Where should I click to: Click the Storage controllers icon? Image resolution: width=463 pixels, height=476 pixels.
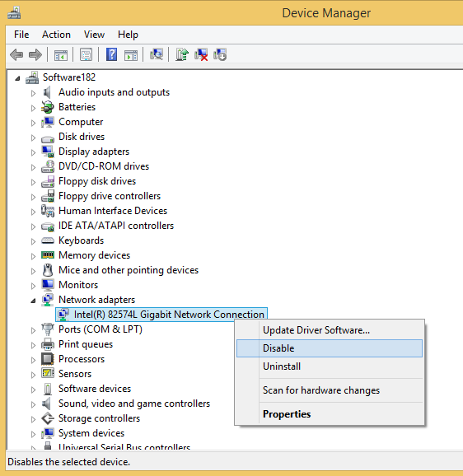[48, 418]
